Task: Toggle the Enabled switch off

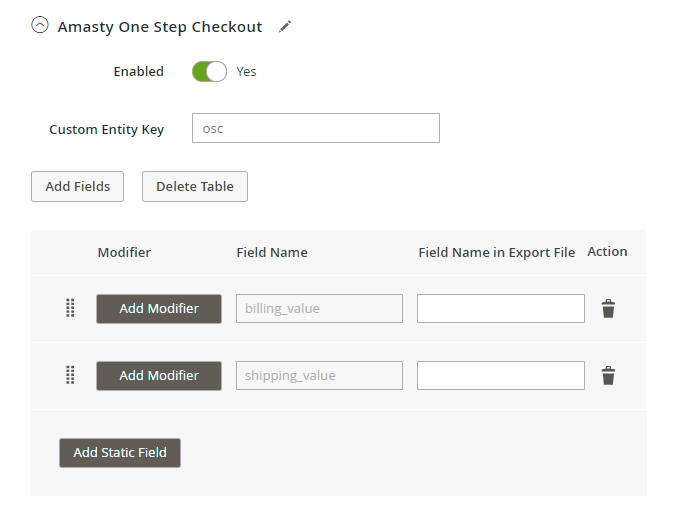Action: (209, 72)
